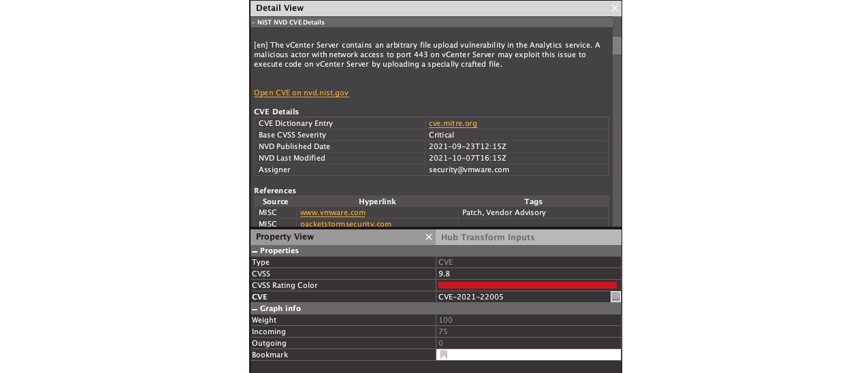Viewport: 868px width, 373px height.
Task: Select the Hyperlink column header
Action: (377, 201)
